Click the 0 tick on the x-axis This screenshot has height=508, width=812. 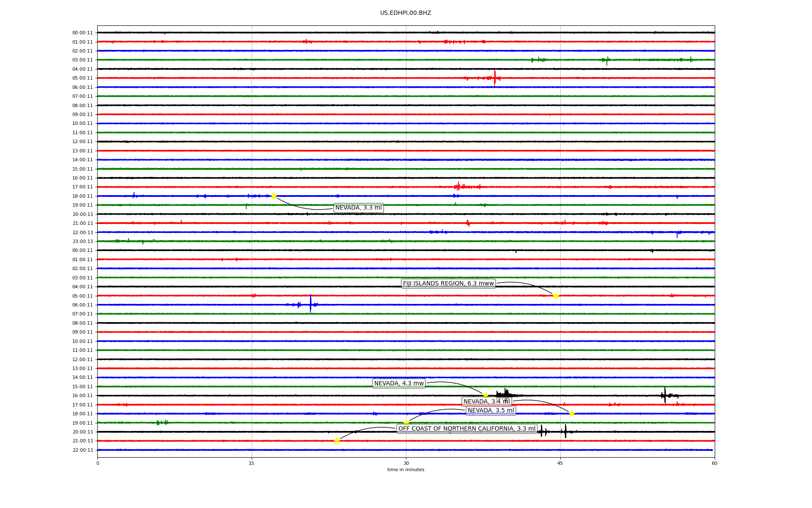[98, 463]
